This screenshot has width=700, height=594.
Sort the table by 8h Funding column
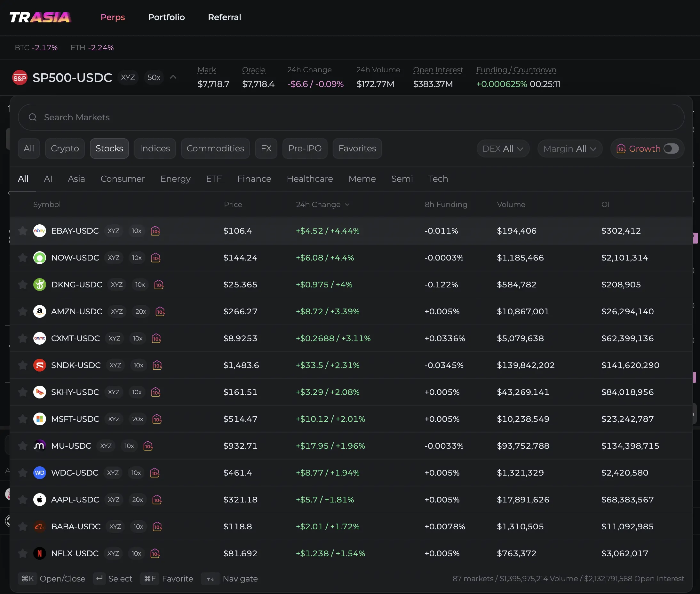[x=446, y=205]
